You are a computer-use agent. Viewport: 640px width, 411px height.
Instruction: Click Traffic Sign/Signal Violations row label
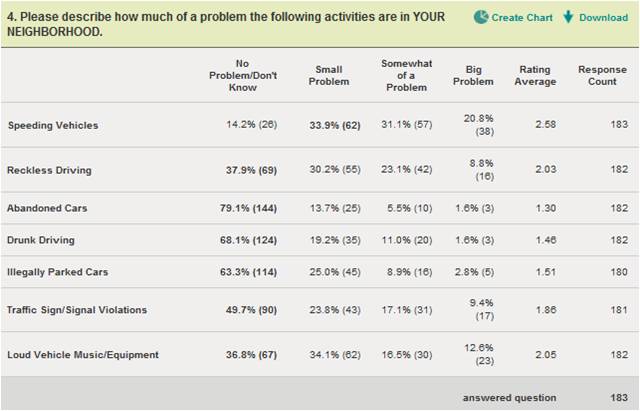77,310
